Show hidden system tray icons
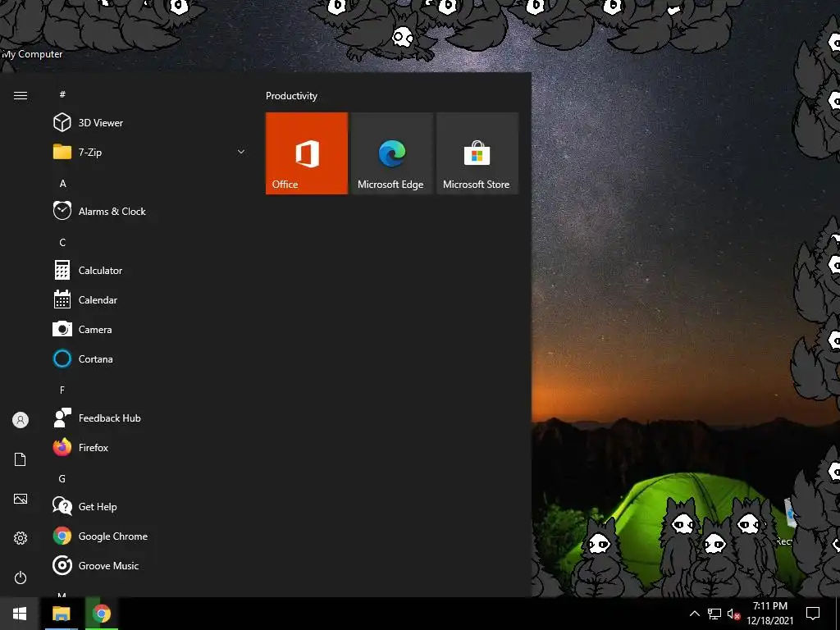 click(x=694, y=614)
